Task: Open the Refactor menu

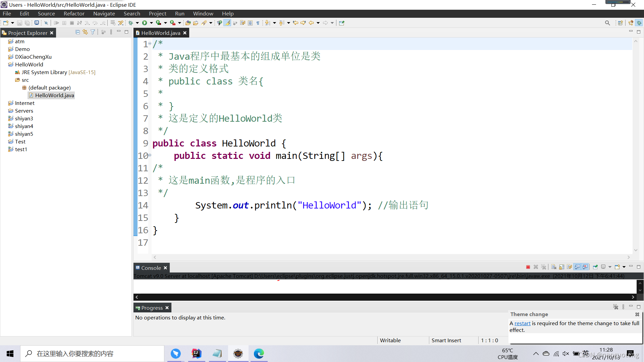Action: pyautogui.click(x=74, y=13)
